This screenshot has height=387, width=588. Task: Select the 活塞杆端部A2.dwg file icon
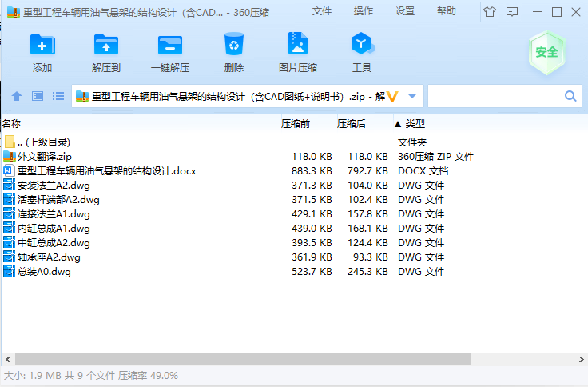[x=10, y=199]
